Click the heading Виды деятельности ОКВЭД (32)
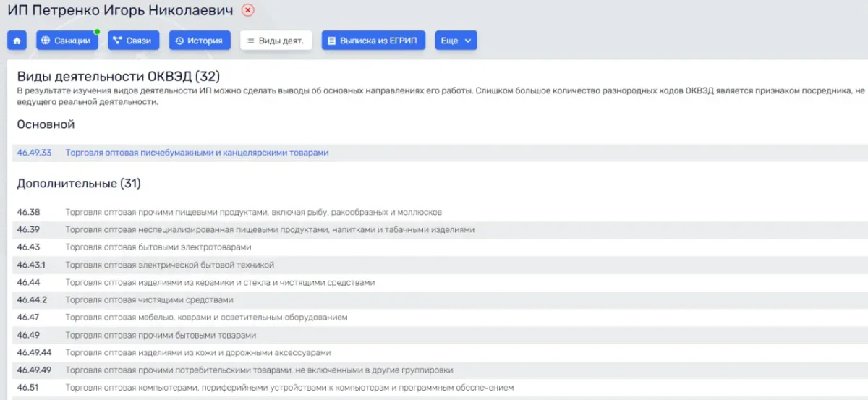 [118, 77]
